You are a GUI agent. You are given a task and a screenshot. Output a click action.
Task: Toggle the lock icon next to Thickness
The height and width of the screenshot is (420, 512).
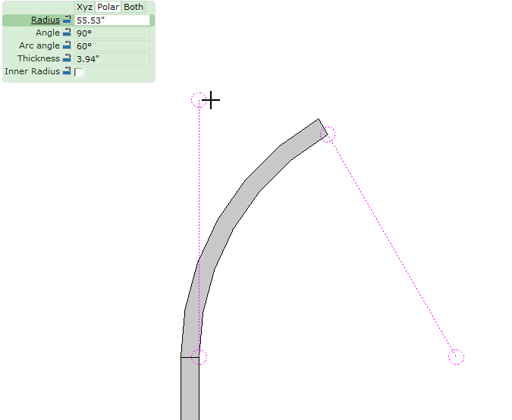[67, 58]
